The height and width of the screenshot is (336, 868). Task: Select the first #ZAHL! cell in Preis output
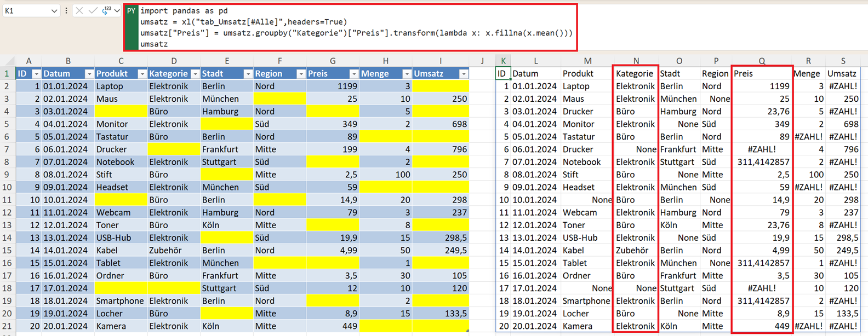coord(762,149)
